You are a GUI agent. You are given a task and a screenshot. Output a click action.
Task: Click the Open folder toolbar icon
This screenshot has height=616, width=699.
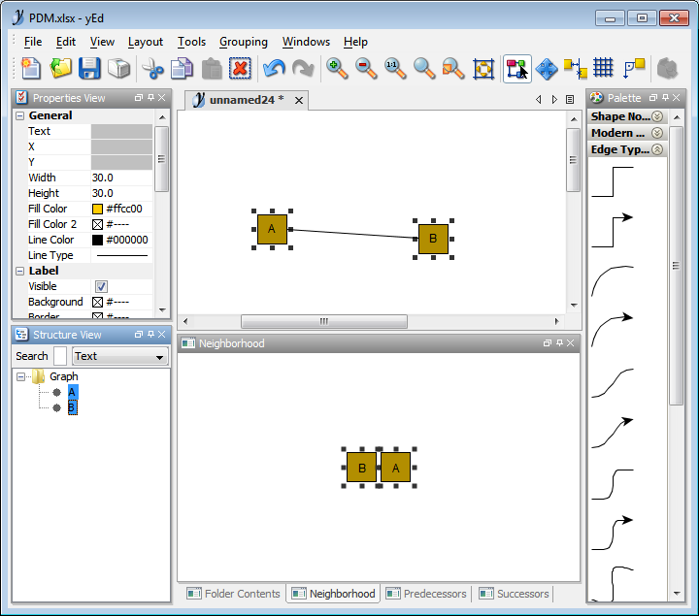60,69
